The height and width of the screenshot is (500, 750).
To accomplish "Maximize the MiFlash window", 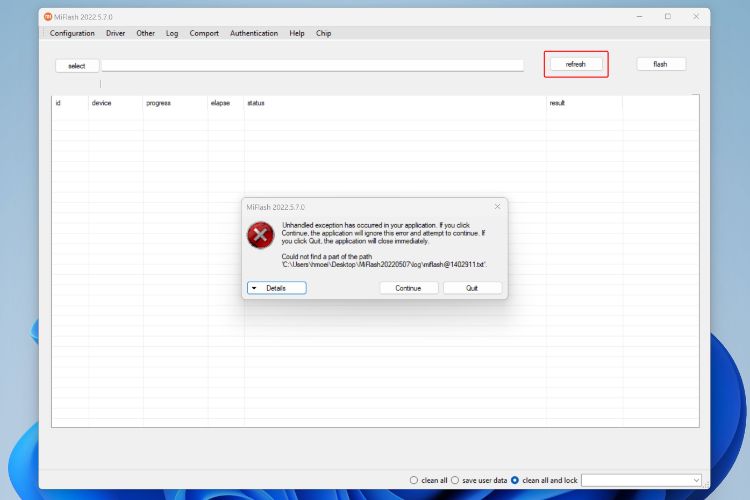I will pyautogui.click(x=667, y=16).
